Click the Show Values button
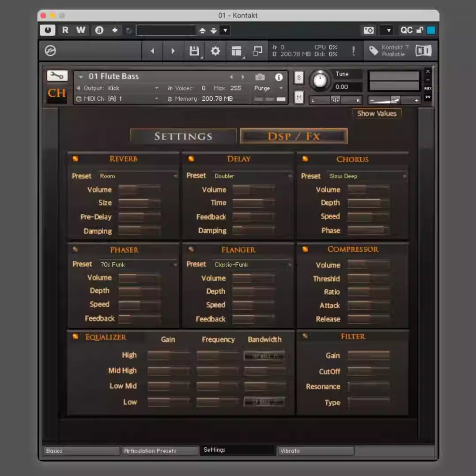The height and width of the screenshot is (476, 476). pyautogui.click(x=377, y=113)
